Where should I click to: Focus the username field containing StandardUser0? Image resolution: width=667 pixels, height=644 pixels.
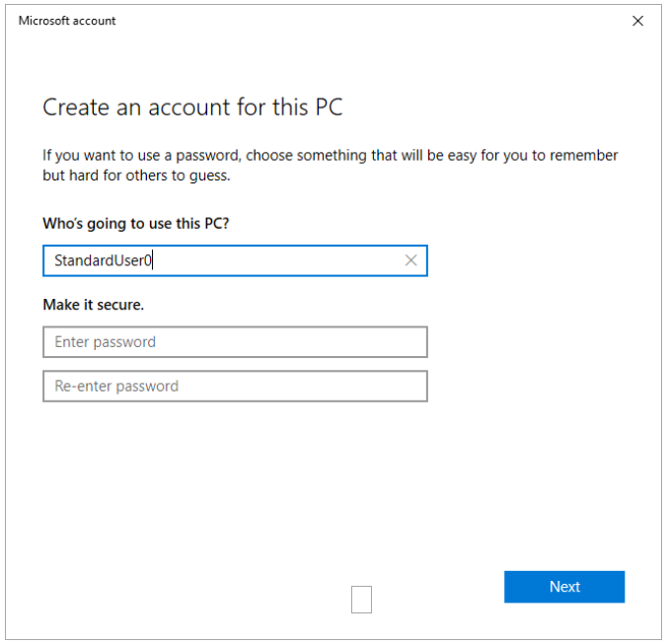[x=235, y=260]
